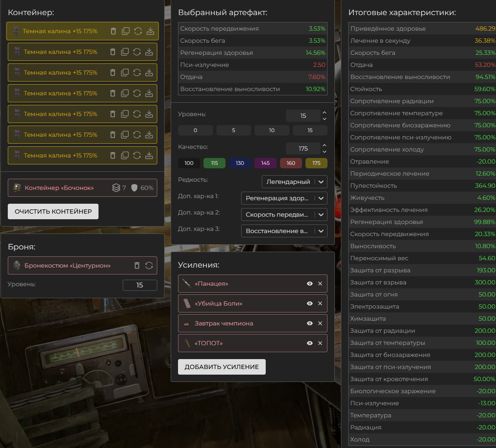
Task: Click the download icon on highlighted top artifact row
Action: [x=150, y=31]
